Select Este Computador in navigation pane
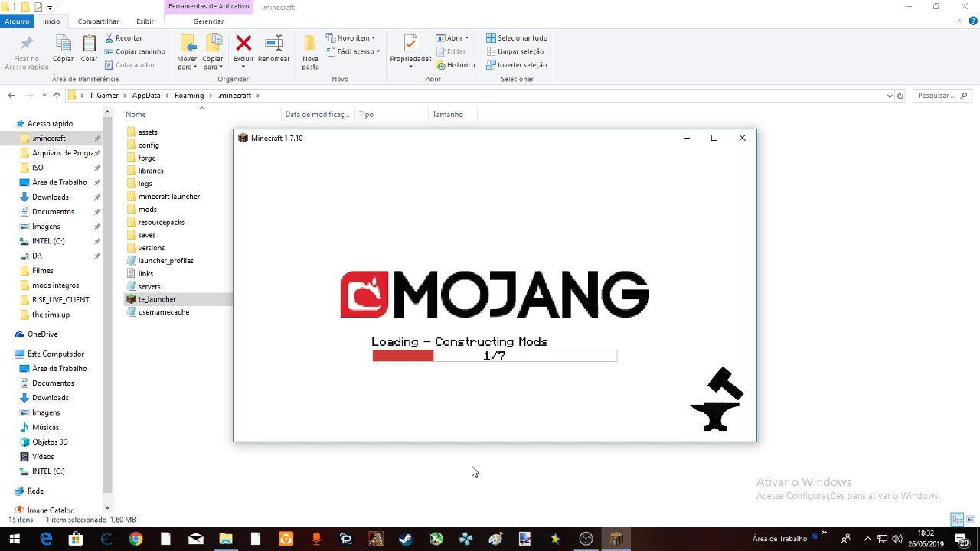 pyautogui.click(x=55, y=354)
